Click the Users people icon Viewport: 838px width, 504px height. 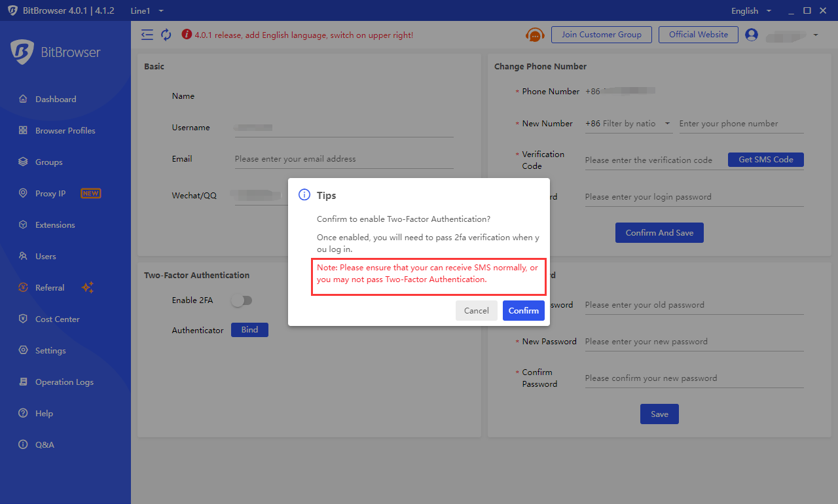pos(23,257)
